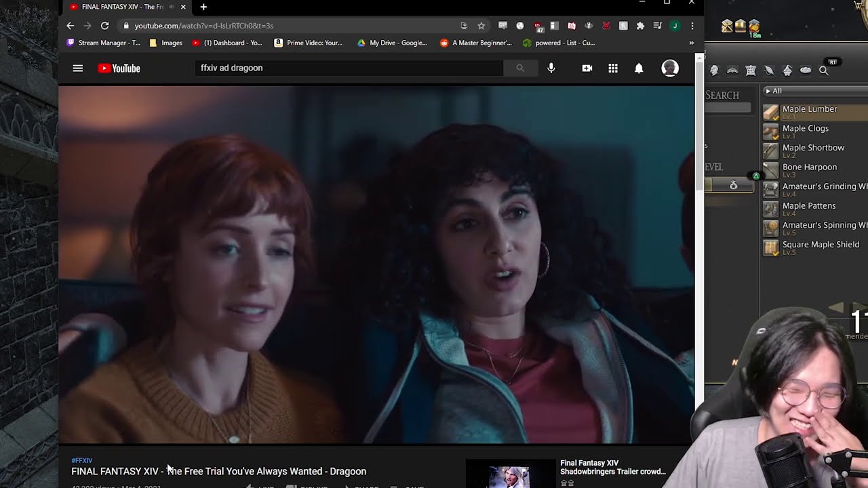The image size is (868, 488).
Task: Select the Amateur's Grinding Wheel recipe
Action: (815, 189)
